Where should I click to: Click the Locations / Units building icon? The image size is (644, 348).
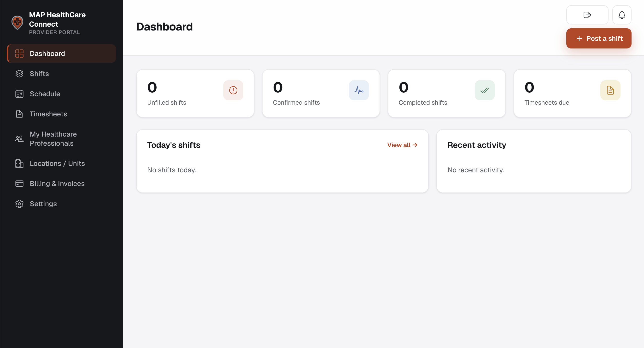[19, 163]
